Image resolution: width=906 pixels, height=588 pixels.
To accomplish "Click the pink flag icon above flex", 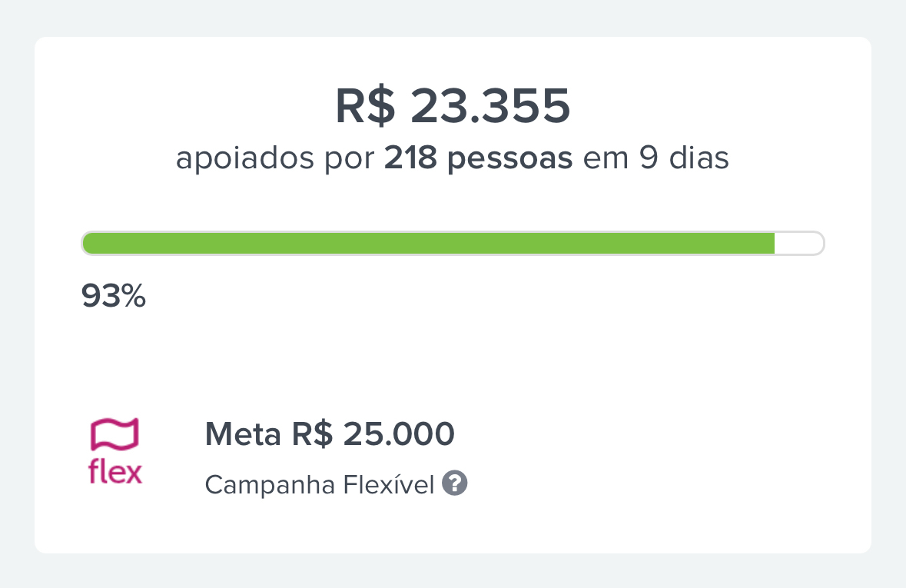I will [x=114, y=434].
